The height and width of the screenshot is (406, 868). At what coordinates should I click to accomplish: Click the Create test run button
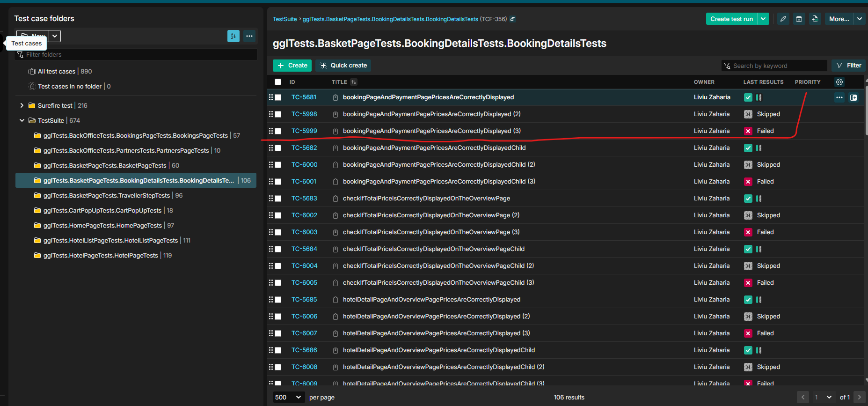(x=731, y=19)
